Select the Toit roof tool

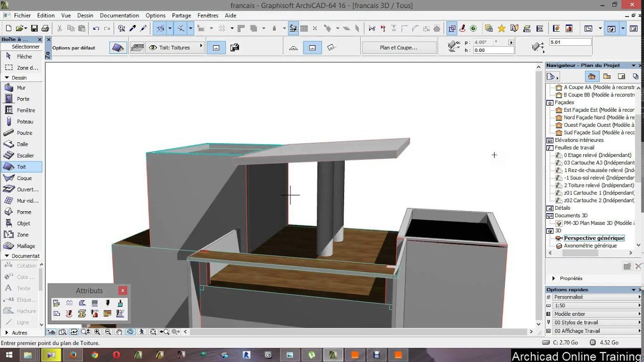[x=21, y=167]
